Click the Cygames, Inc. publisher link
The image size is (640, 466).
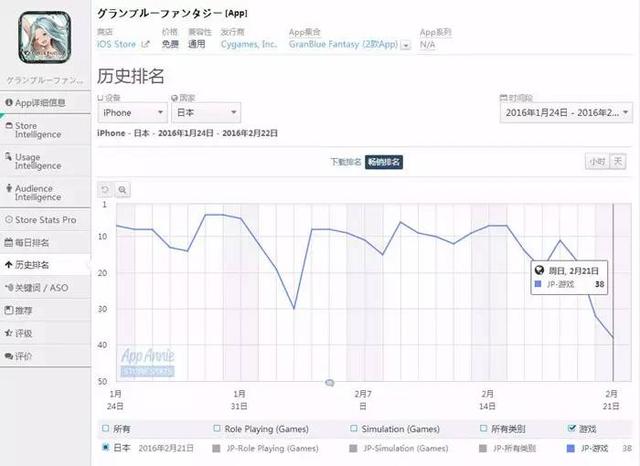click(249, 44)
